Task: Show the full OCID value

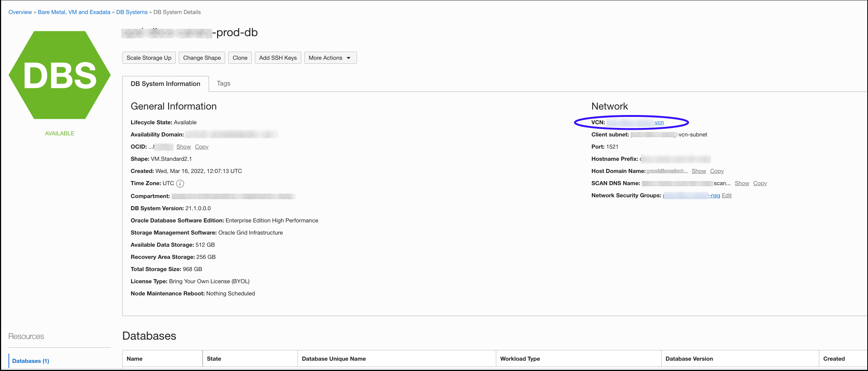Action: point(183,146)
